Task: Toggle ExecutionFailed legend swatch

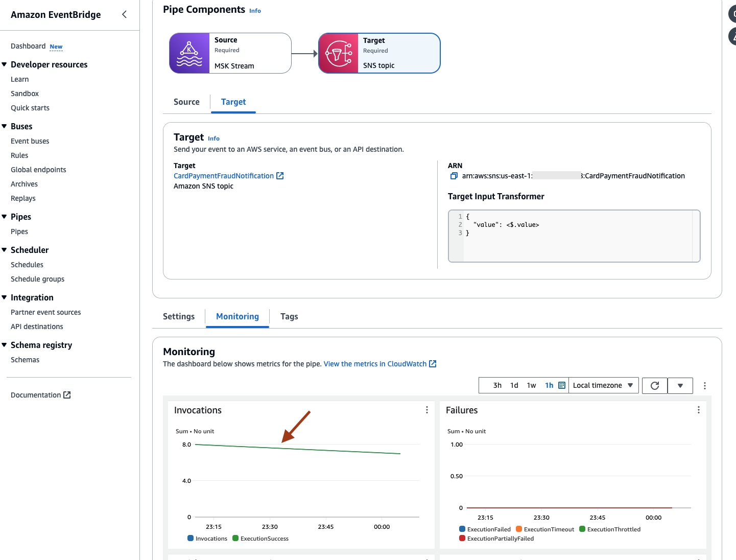Action: [462, 529]
